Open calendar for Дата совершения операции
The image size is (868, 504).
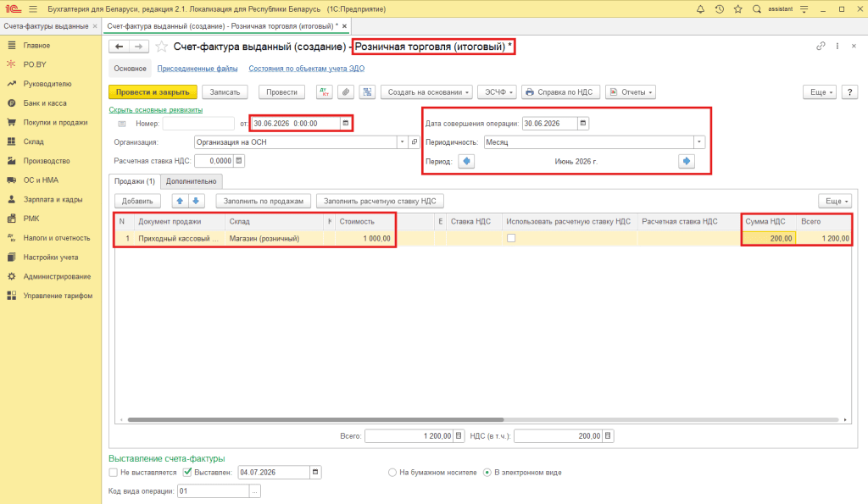583,123
